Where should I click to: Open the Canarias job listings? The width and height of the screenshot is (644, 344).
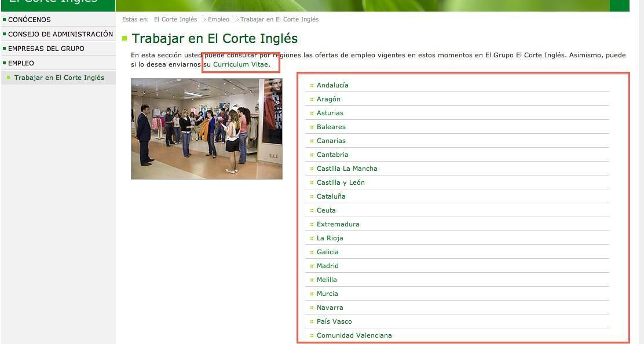pyautogui.click(x=331, y=141)
